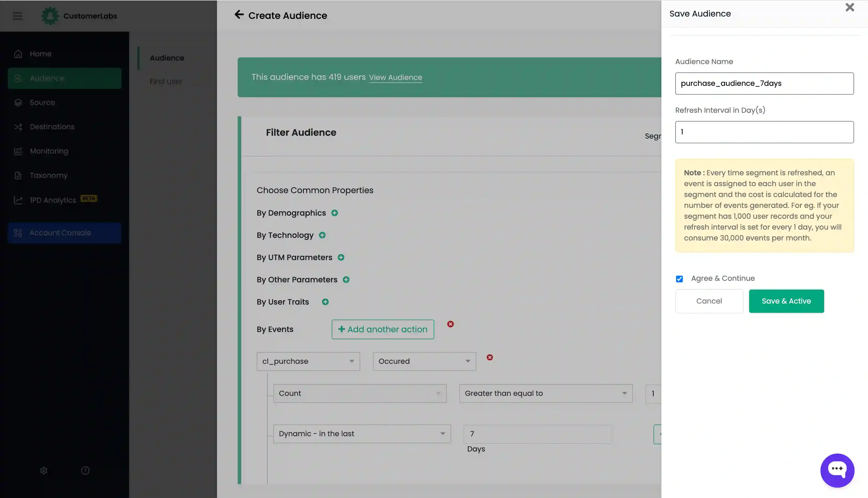Click Add another action button
Screen dimensions: 868x498
click(x=383, y=329)
